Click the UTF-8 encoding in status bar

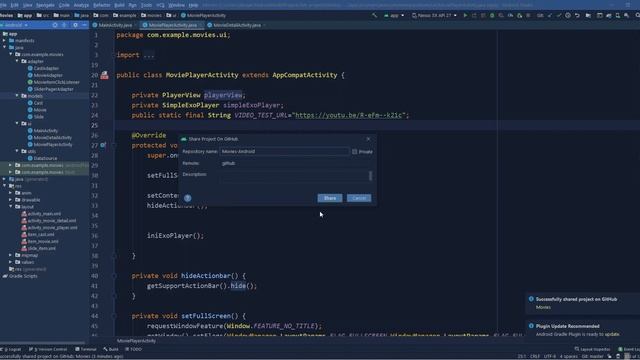pyautogui.click(x=549, y=356)
